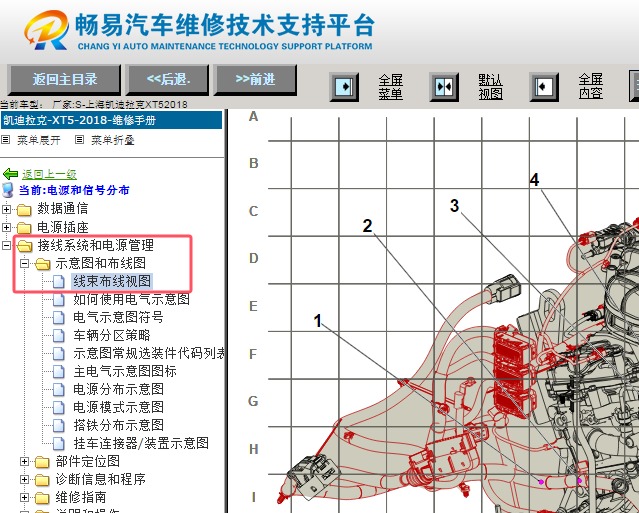Open the 线束布线视图 page
The height and width of the screenshot is (513, 639).
point(112,282)
